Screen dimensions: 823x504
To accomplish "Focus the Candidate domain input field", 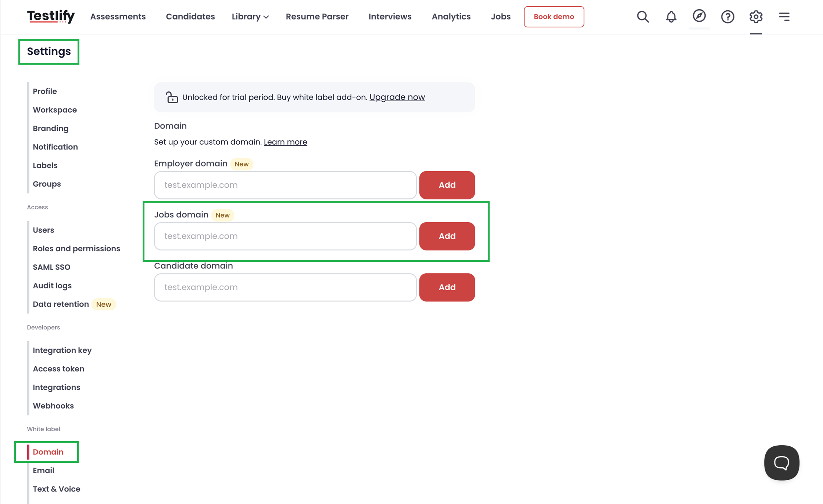I will [x=285, y=287].
